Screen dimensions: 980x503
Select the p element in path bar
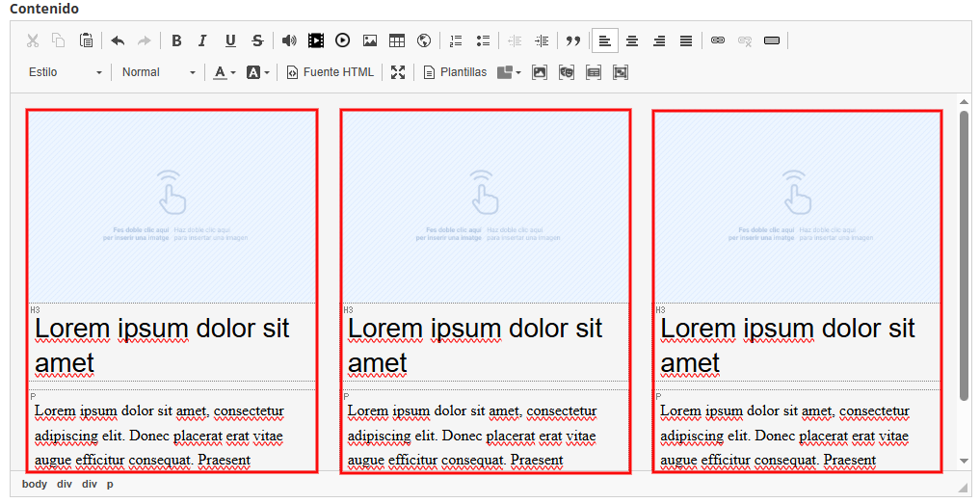coord(110,485)
